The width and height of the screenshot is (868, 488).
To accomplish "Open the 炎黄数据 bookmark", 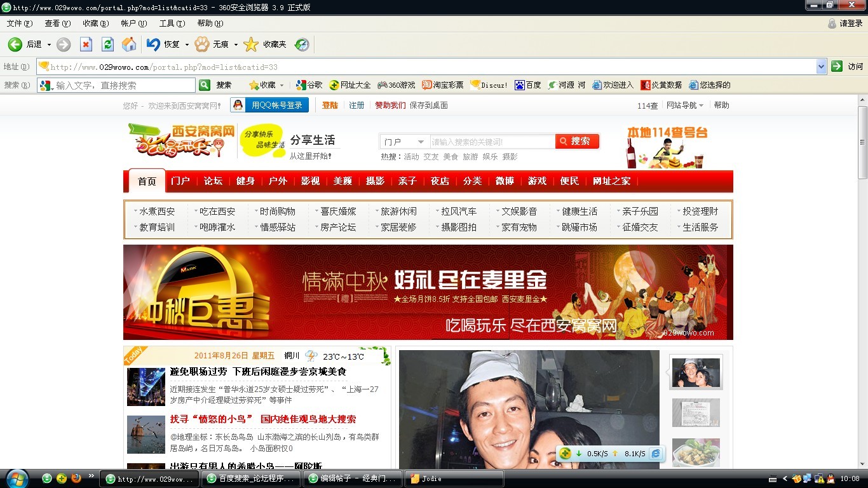I will pos(661,85).
